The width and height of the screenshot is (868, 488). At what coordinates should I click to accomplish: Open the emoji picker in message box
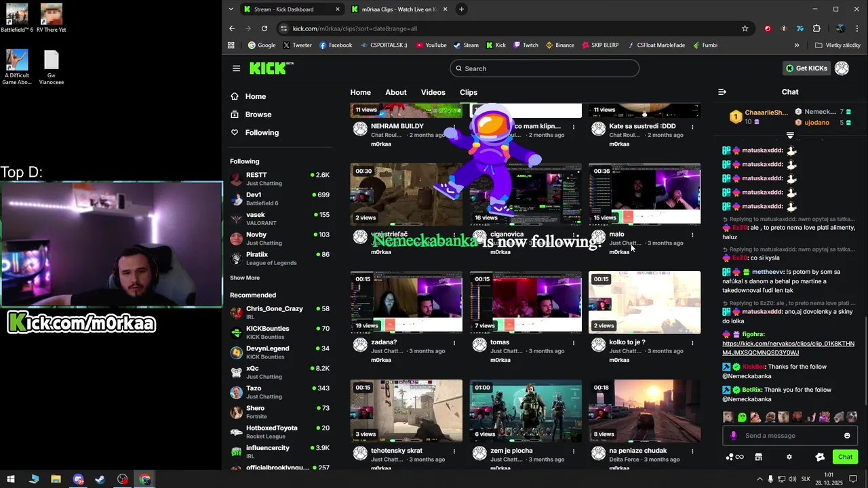click(847, 436)
